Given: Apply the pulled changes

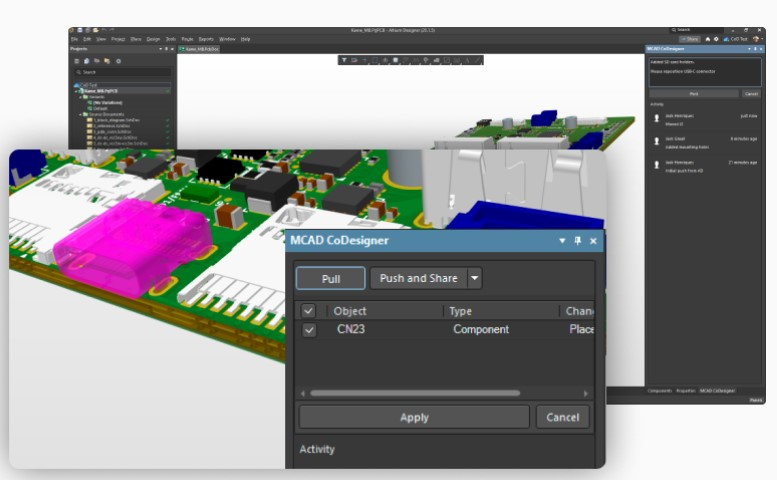Looking at the screenshot, I should click(x=414, y=417).
